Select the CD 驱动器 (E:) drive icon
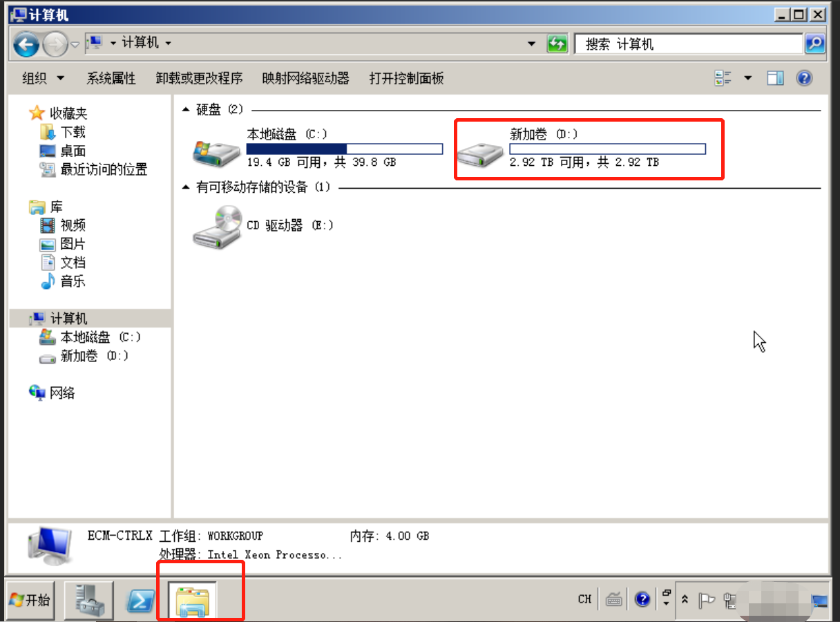 tap(217, 226)
